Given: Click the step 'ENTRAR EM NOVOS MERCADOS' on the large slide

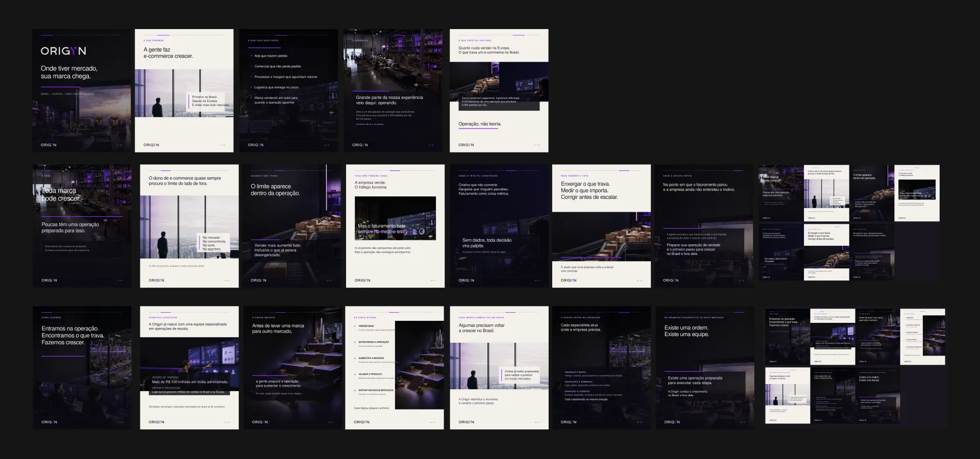Looking at the screenshot, I should point(376,390).
